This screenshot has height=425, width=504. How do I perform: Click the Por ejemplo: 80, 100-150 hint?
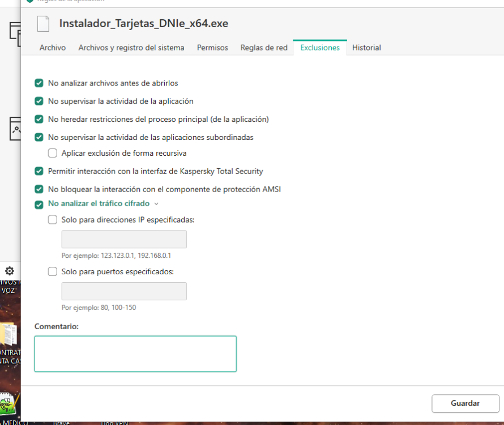(x=99, y=308)
